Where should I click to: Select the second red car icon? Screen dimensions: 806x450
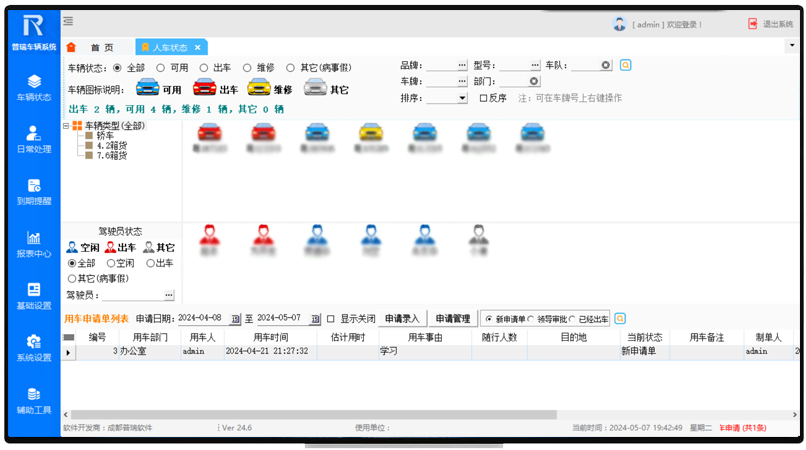264,133
